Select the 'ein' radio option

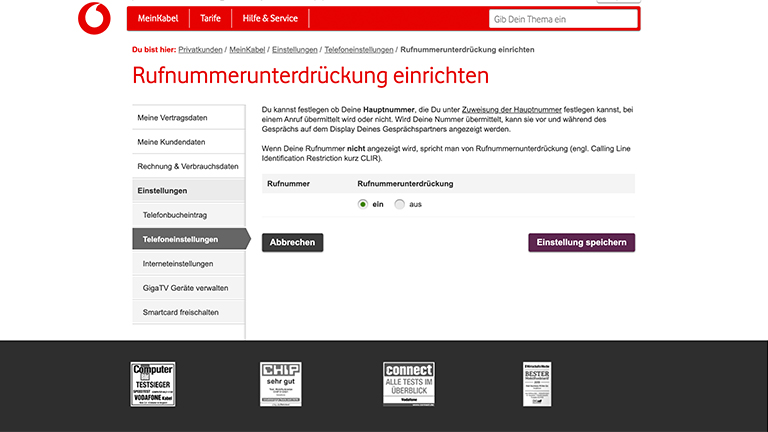click(x=362, y=204)
